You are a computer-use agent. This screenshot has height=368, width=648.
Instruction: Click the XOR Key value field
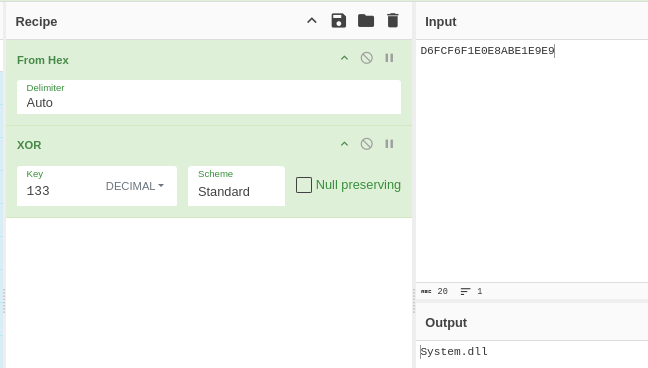(62, 191)
